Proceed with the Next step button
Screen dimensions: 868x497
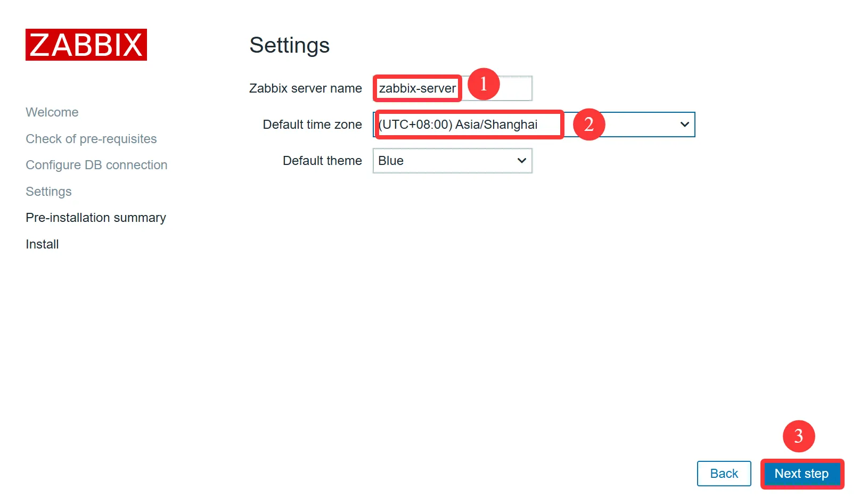coord(801,474)
